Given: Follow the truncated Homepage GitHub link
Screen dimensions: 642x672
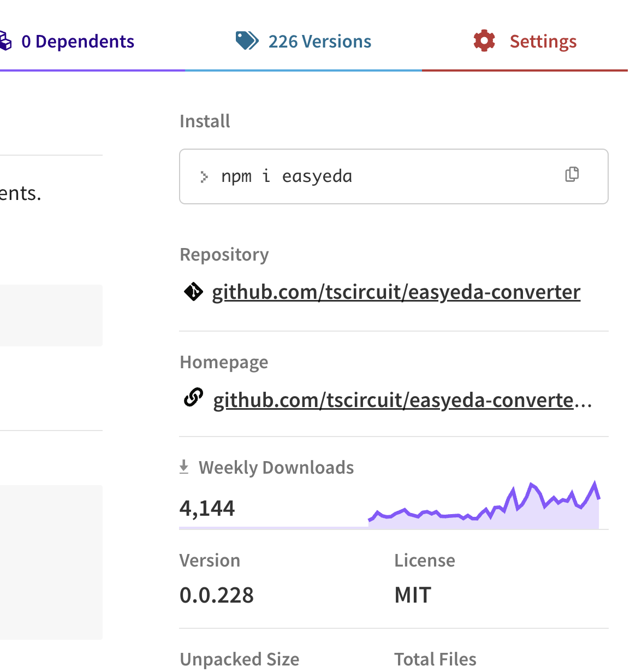Looking at the screenshot, I should pyautogui.click(x=402, y=400).
